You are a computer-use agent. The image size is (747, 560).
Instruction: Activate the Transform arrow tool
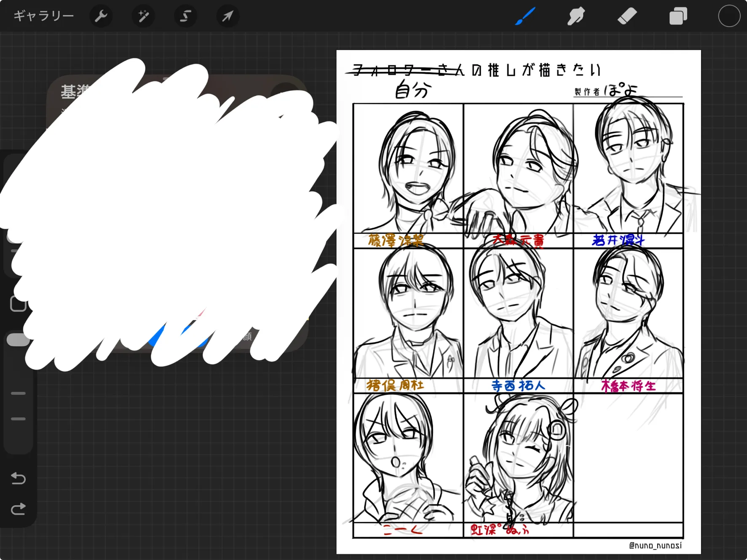pyautogui.click(x=228, y=16)
